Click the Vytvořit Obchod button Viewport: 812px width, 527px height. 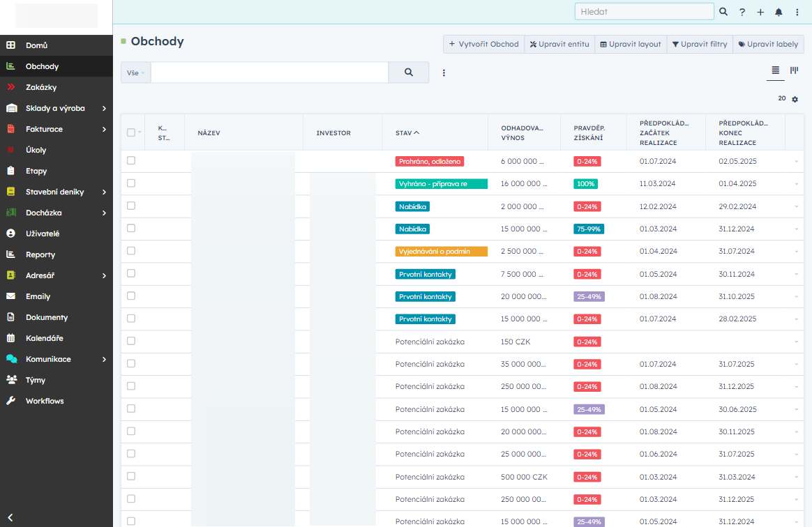pyautogui.click(x=483, y=44)
